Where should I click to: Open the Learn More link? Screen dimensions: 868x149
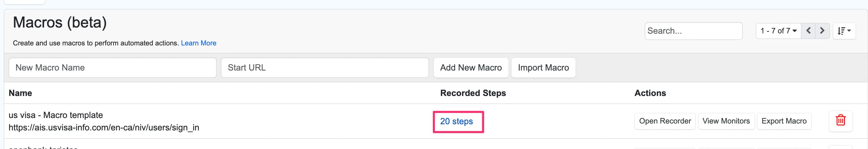199,43
